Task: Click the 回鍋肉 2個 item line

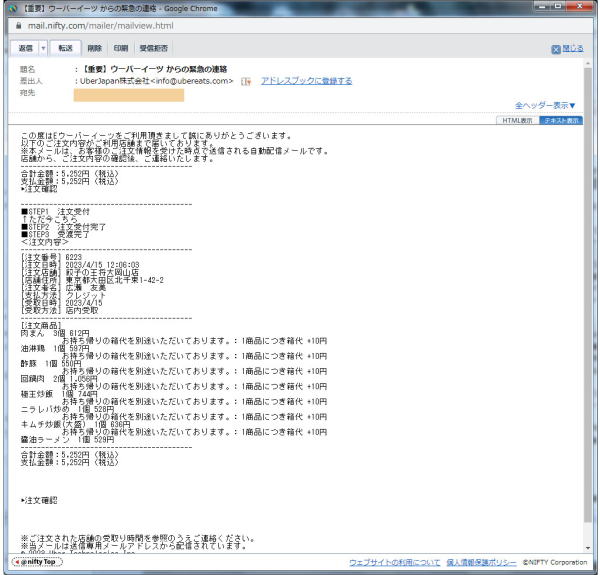Action: click(x=59, y=379)
